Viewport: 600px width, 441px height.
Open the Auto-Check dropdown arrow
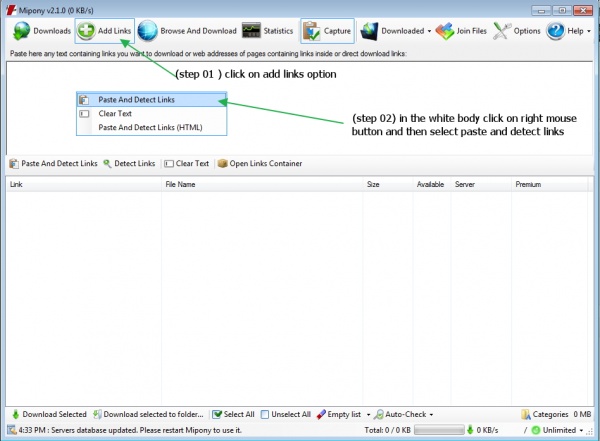(431, 415)
